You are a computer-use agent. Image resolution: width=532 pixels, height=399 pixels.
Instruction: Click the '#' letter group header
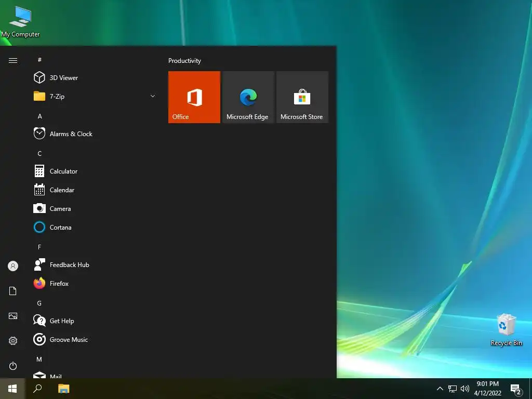coord(39,60)
